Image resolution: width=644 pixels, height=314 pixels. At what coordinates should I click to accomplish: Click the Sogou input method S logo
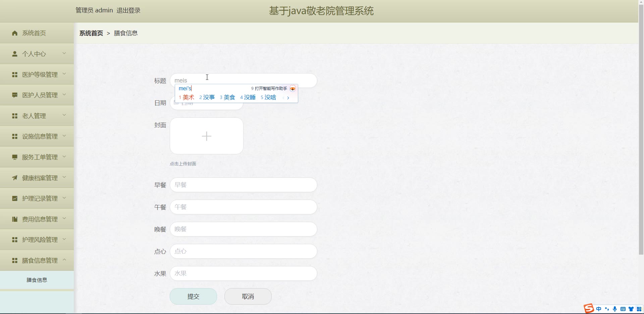pyautogui.click(x=589, y=308)
